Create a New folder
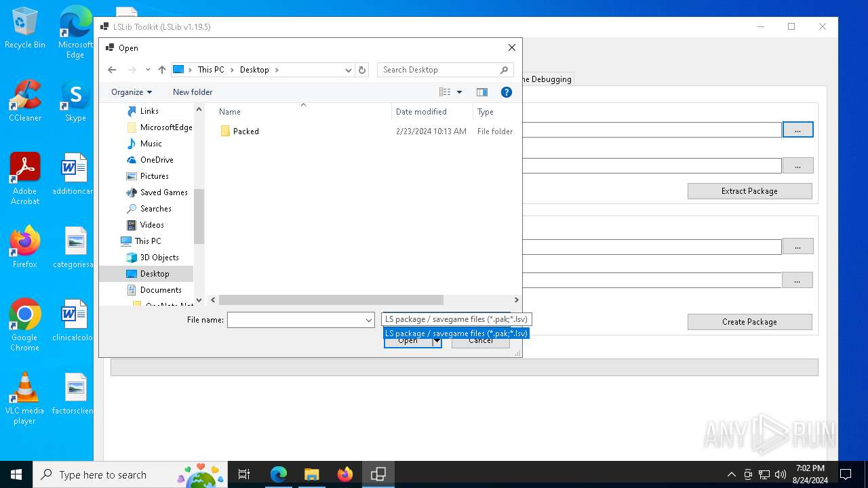The image size is (868, 488). point(193,92)
